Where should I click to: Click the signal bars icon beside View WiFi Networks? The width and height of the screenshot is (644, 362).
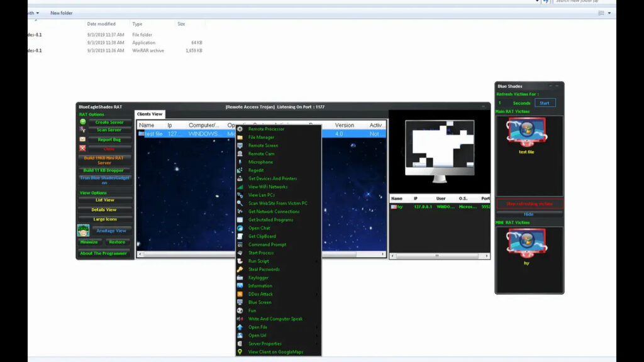[x=240, y=187]
